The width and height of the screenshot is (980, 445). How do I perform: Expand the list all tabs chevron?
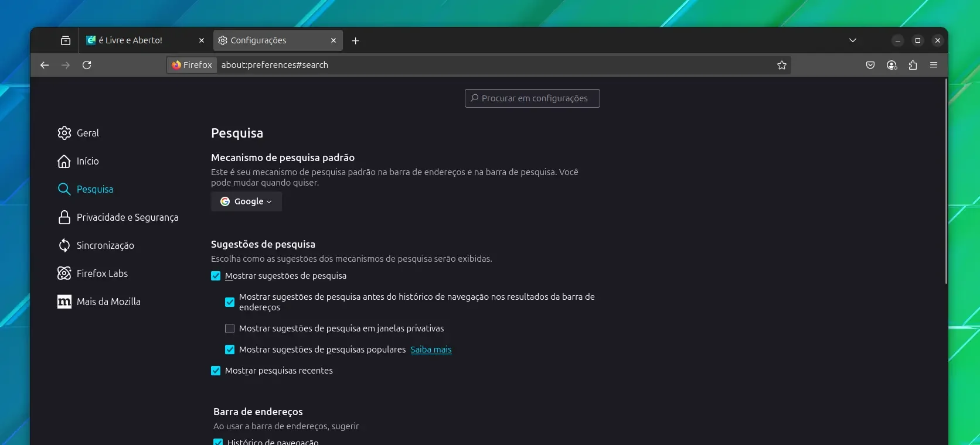click(x=853, y=40)
